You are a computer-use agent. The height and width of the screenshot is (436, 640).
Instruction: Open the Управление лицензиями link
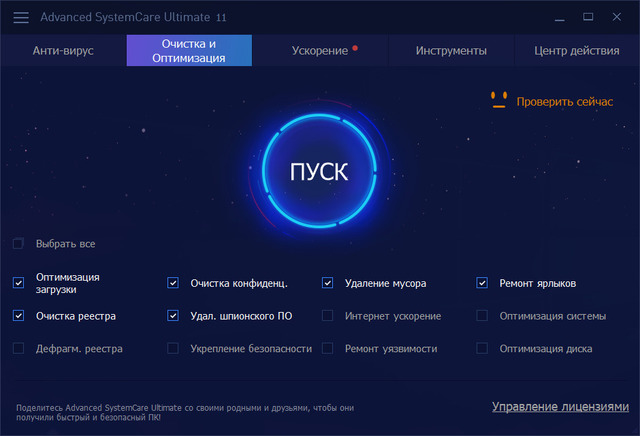(560, 407)
